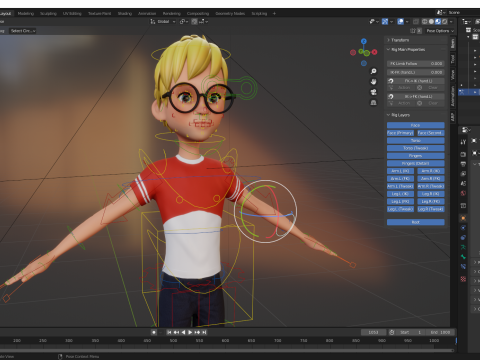Switch to Sculpting workspace tab

pos(48,14)
